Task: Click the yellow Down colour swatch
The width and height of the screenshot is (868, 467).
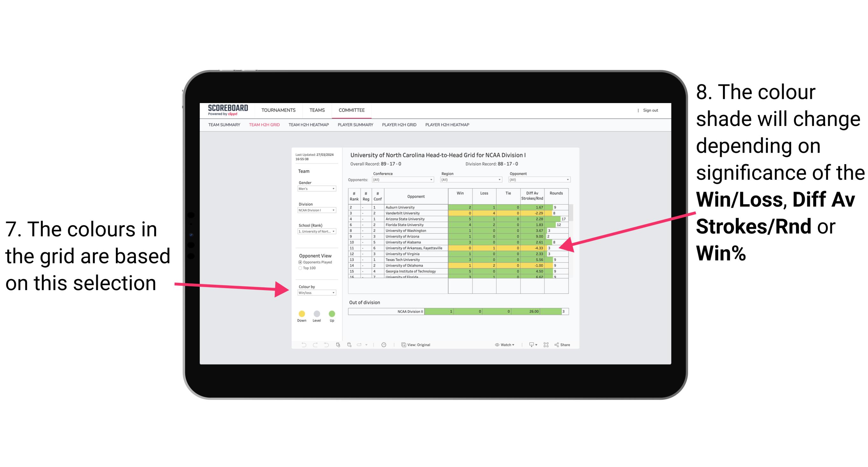Action: point(301,313)
